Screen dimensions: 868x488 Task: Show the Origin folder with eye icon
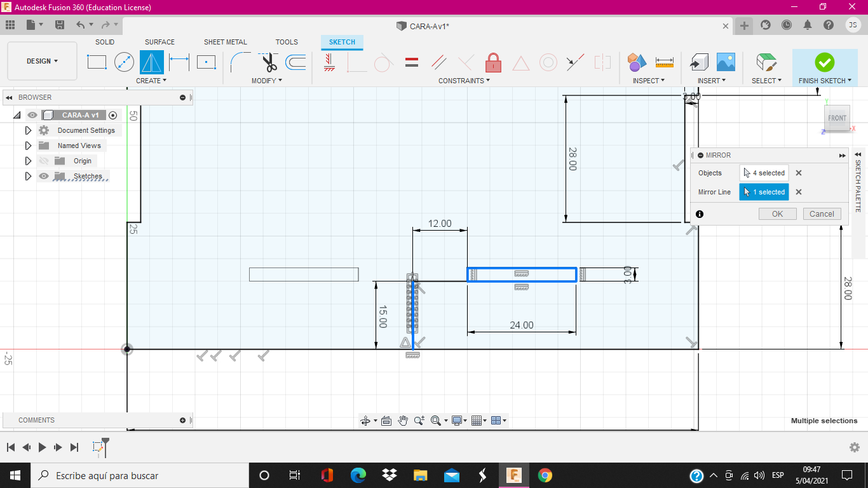point(44,161)
